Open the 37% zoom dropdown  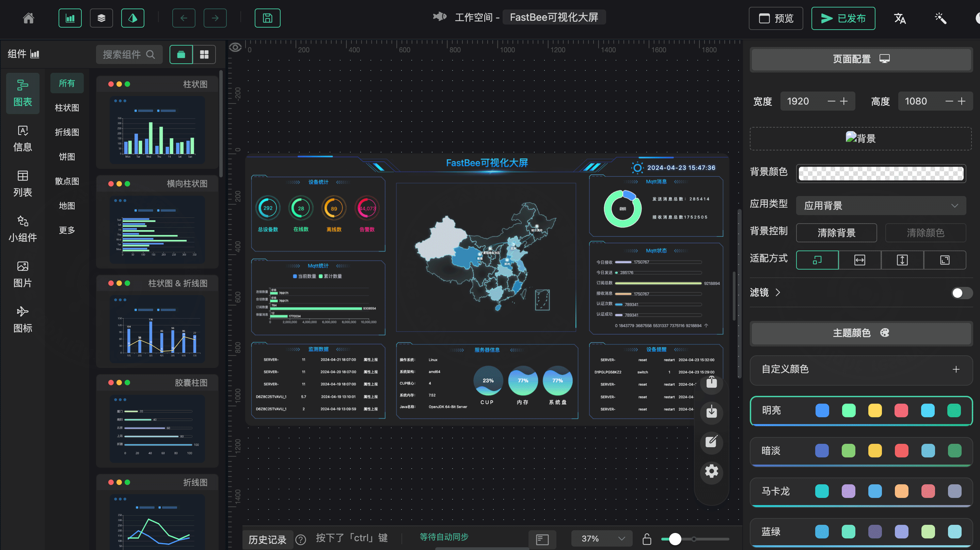pos(602,538)
